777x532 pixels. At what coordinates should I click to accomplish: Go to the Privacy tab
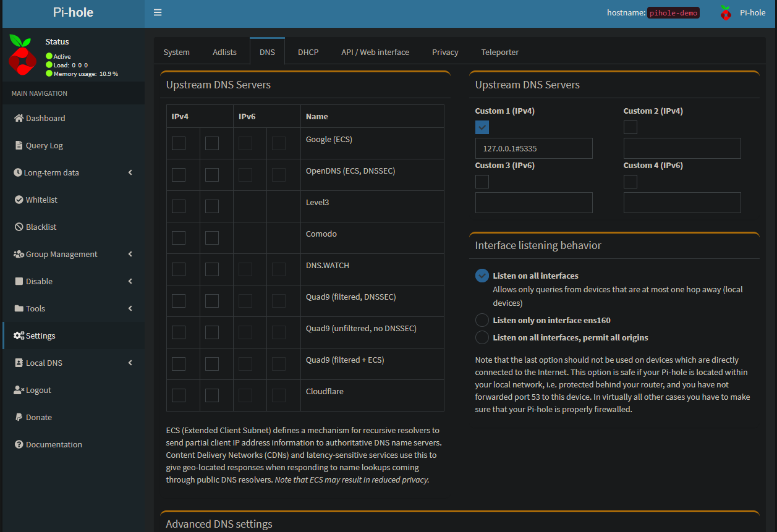click(445, 52)
